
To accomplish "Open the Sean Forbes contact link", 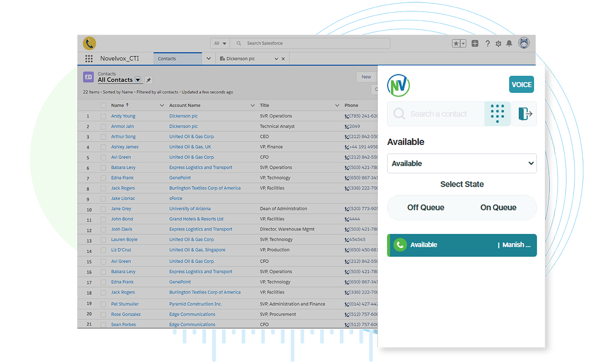I will (x=123, y=325).
